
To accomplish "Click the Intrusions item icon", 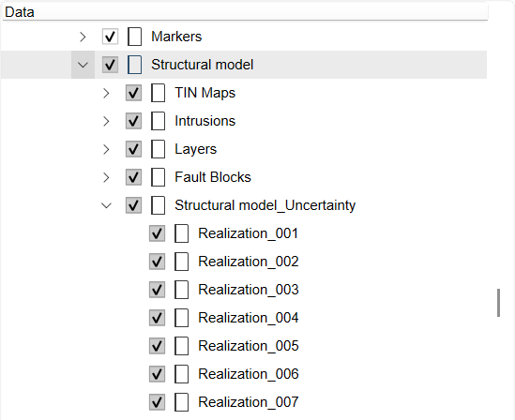I will pos(159,121).
